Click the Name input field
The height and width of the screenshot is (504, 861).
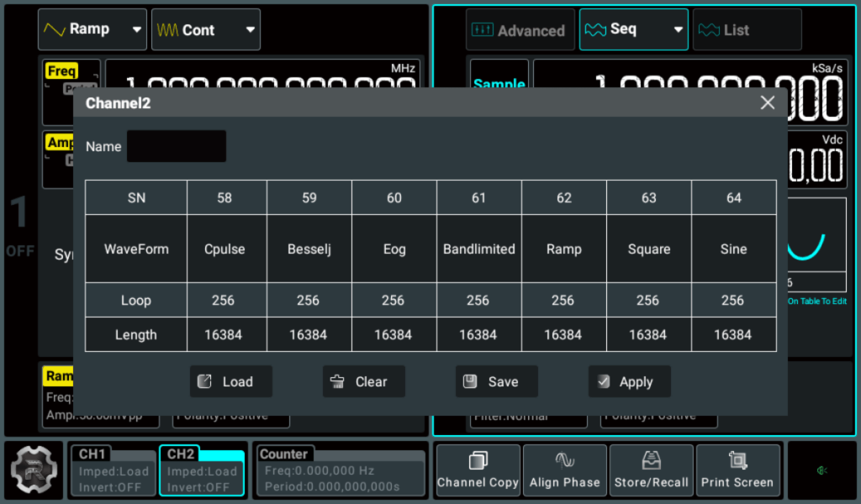click(x=176, y=145)
